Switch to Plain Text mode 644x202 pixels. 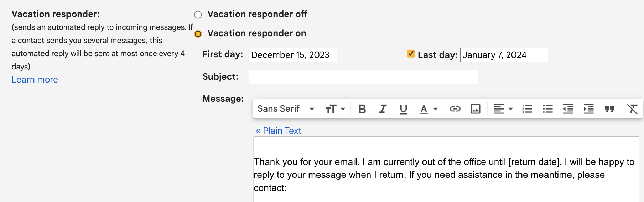pos(278,131)
